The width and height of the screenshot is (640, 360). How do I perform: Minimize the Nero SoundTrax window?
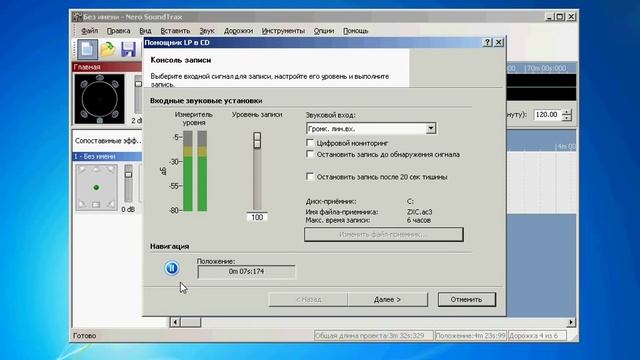tap(549, 17)
